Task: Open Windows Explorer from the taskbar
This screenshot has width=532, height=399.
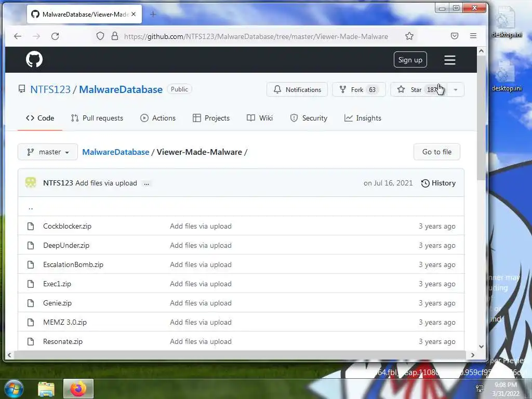Action: point(46,389)
